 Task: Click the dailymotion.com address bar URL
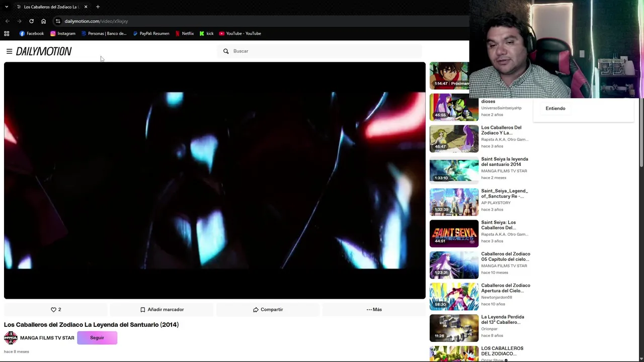[96, 21]
